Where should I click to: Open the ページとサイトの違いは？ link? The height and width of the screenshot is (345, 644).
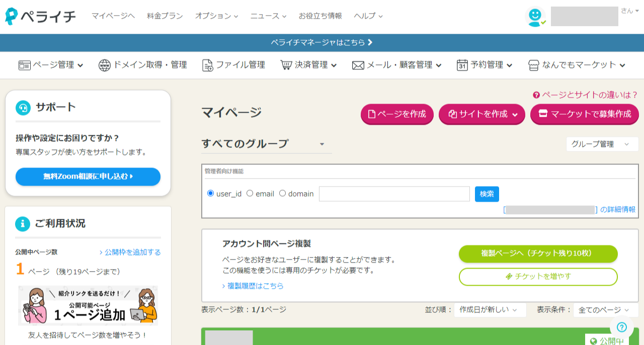click(586, 95)
